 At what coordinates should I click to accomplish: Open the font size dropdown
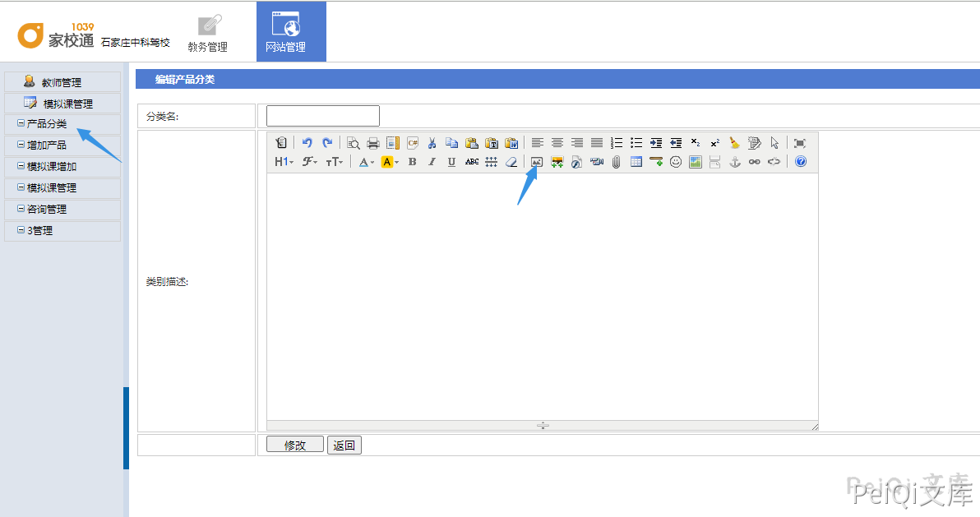(x=335, y=162)
